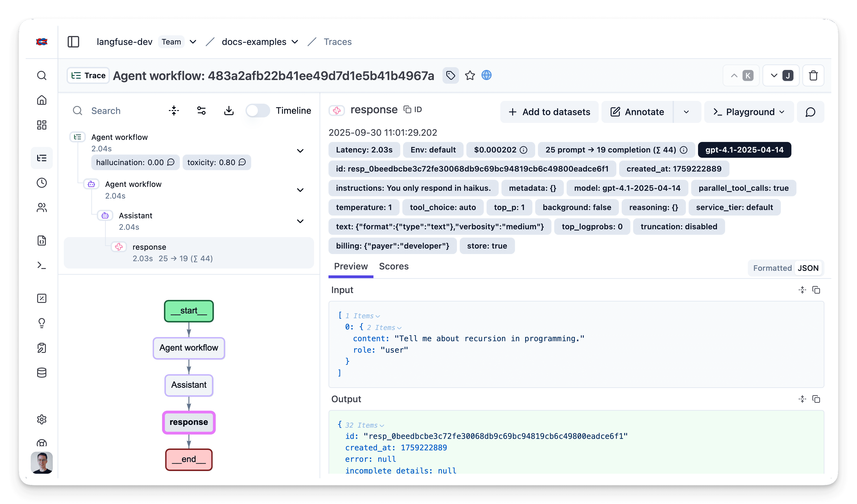Click the Sessions clock icon in sidebar

tap(42, 183)
